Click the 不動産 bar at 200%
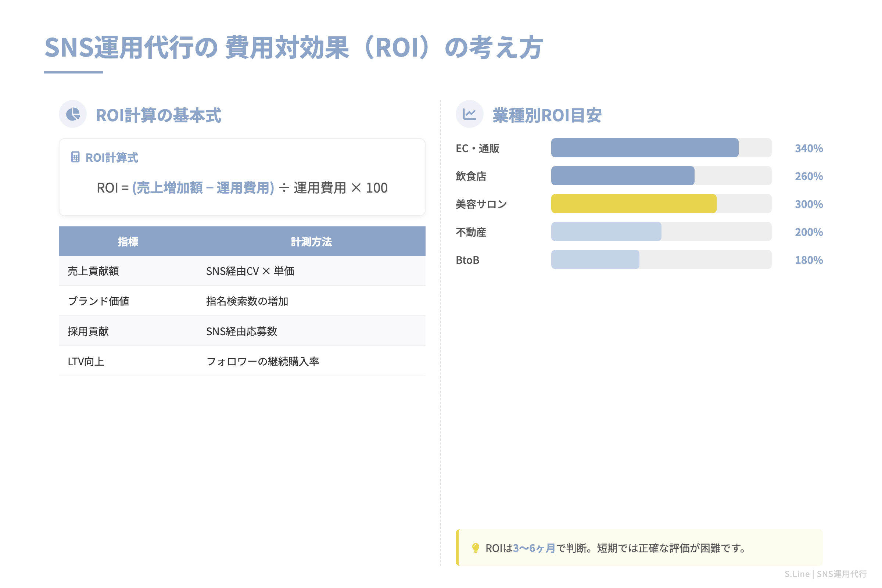Viewport: 882px width, 588px height. coord(606,232)
